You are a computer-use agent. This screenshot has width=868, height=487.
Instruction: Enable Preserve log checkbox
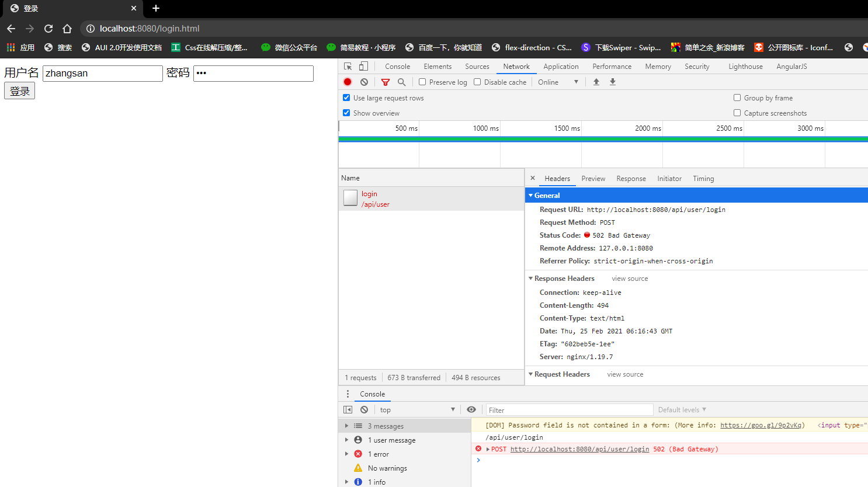pyautogui.click(x=422, y=82)
